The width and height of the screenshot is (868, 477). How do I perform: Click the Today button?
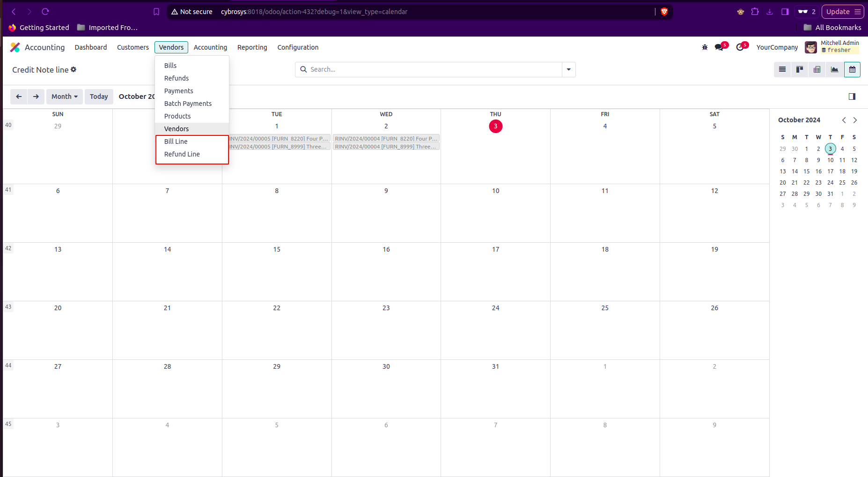click(99, 97)
